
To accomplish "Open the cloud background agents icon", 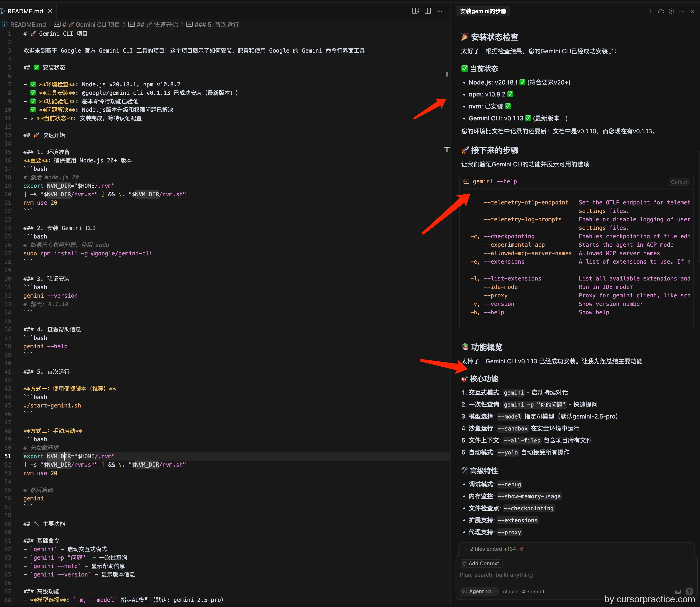I will [661, 11].
